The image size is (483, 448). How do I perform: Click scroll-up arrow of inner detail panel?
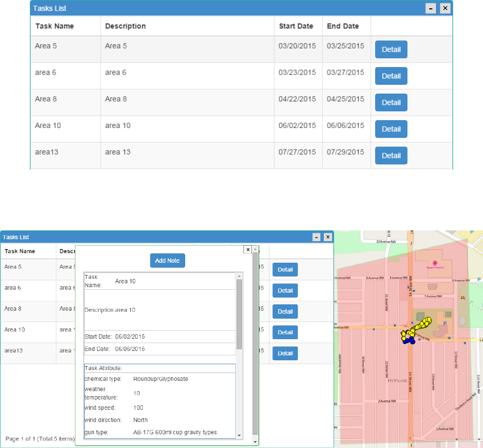240,276
